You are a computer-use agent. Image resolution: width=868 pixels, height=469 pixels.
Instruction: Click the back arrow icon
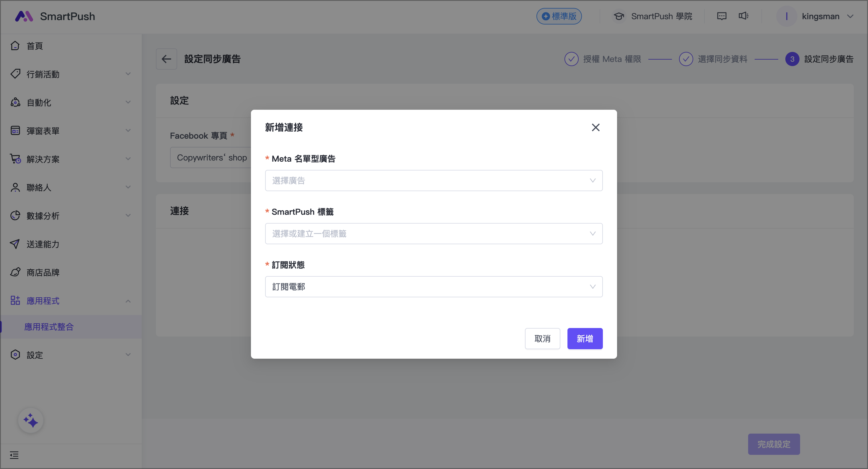(167, 59)
